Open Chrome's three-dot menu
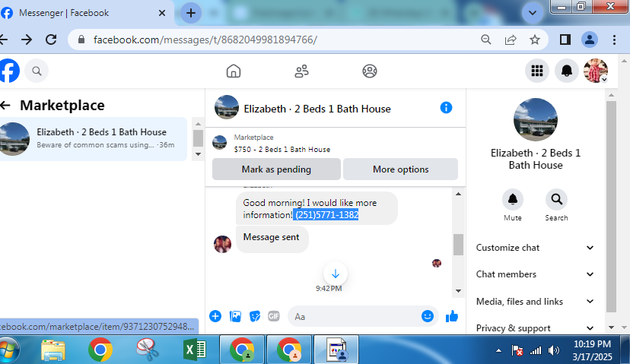The width and height of the screenshot is (630, 364). [x=614, y=40]
